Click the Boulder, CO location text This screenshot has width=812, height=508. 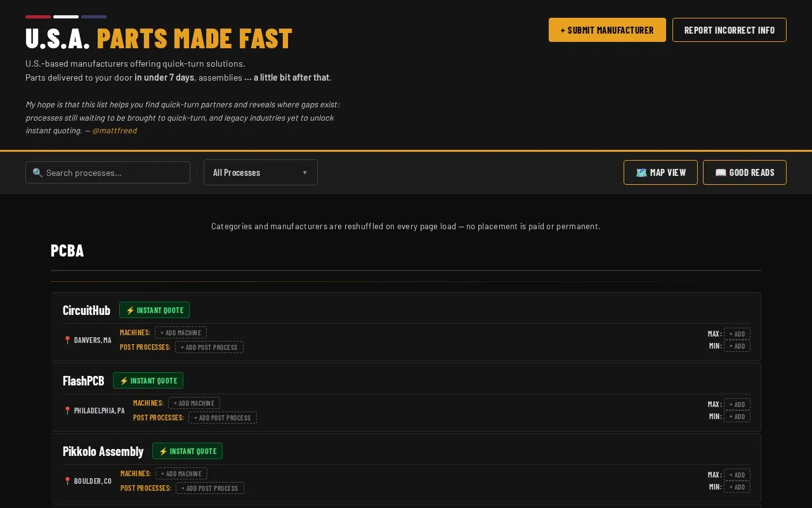(x=93, y=481)
